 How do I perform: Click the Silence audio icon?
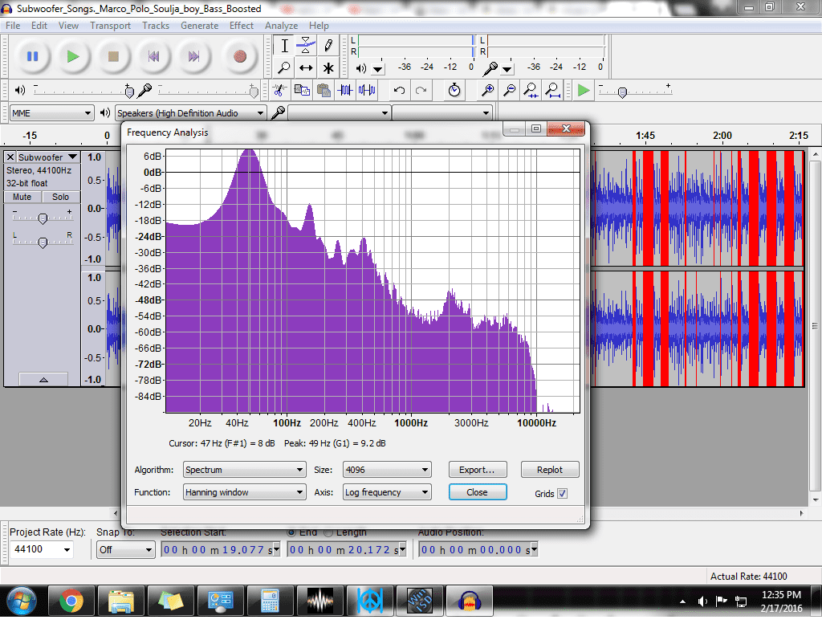[x=367, y=90]
